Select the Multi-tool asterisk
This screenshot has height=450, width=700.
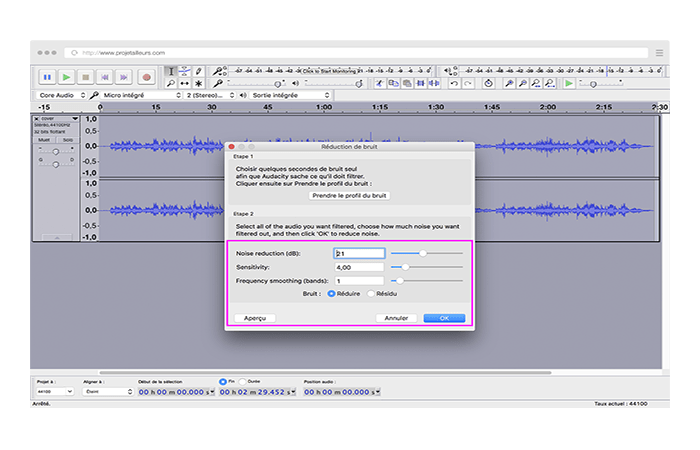pyautogui.click(x=199, y=83)
